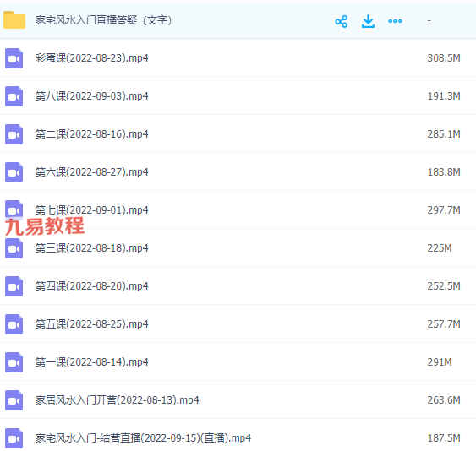Open the three-dots more options menu
The height and width of the screenshot is (451, 476).
[x=395, y=21]
